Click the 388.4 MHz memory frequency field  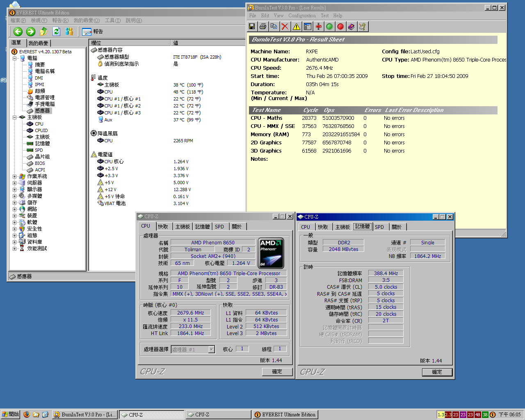386,273
